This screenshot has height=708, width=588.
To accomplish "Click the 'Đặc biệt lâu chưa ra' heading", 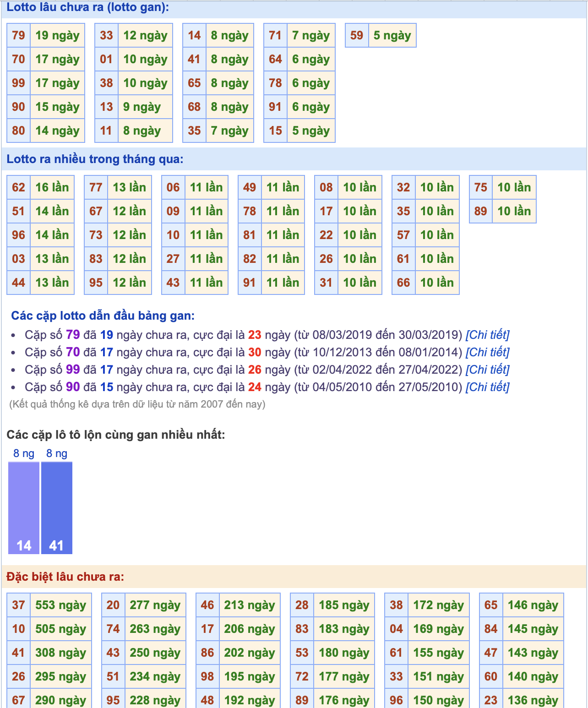I will tap(65, 577).
